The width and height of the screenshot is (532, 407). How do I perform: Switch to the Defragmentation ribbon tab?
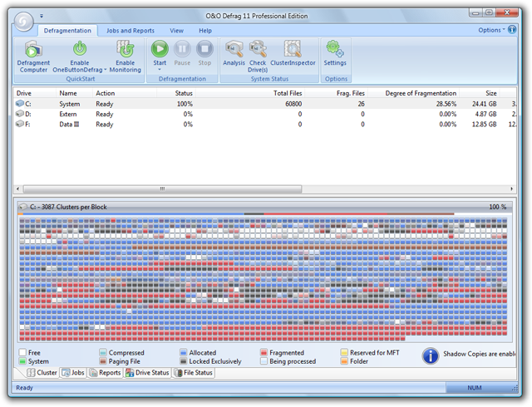(67, 31)
